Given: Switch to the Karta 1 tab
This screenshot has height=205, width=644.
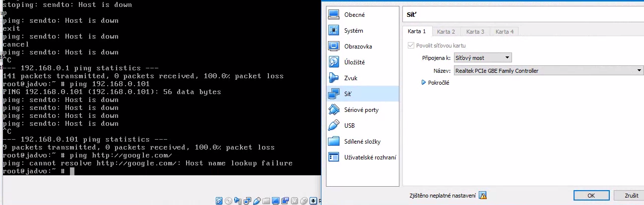Looking at the screenshot, I should tap(417, 31).
